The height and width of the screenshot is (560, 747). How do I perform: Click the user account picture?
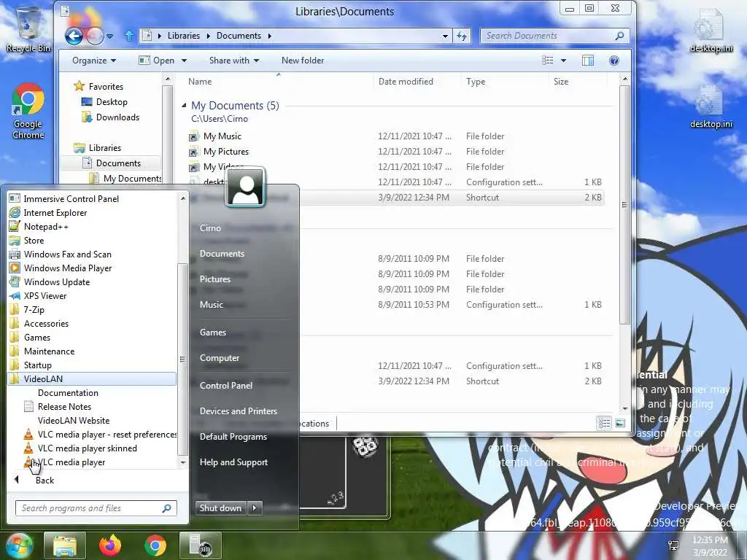click(x=245, y=187)
